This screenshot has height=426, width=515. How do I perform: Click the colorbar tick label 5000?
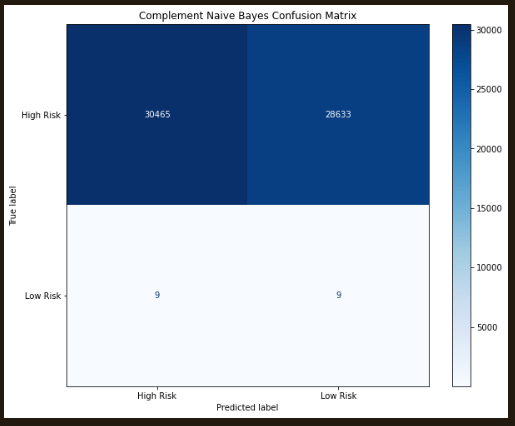[487, 327]
